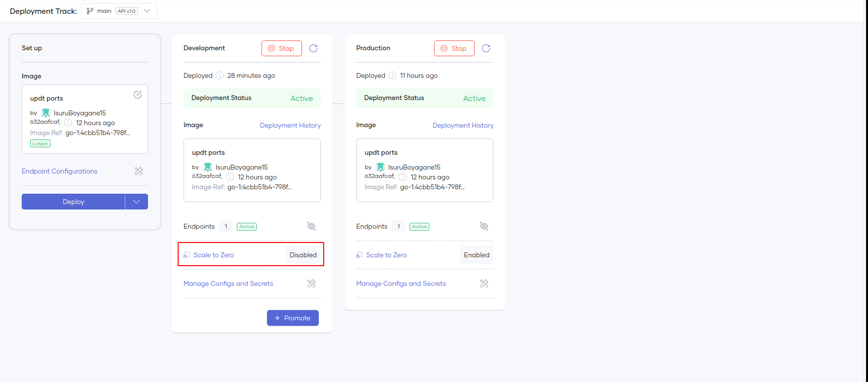Stop the Development deployment
The width and height of the screenshot is (868, 382).
281,48
